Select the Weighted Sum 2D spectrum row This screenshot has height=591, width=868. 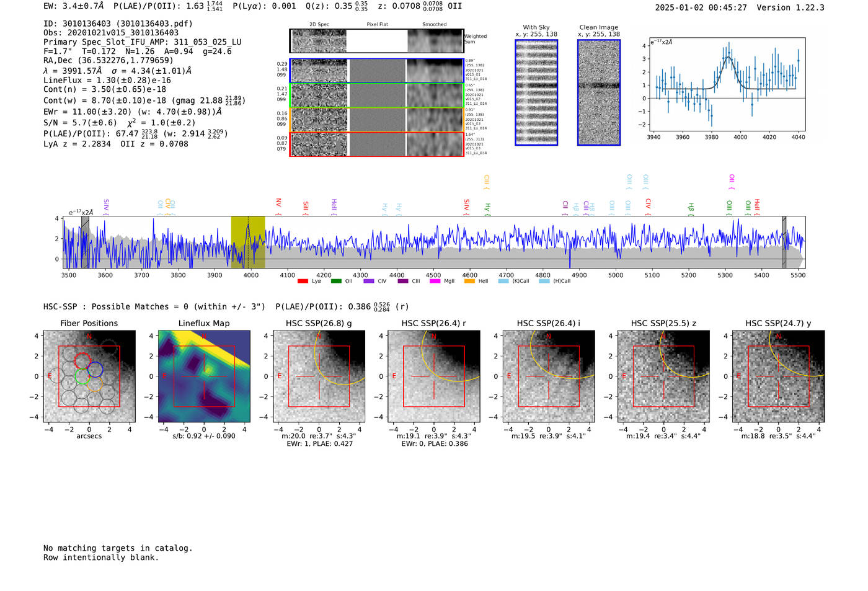(377, 41)
